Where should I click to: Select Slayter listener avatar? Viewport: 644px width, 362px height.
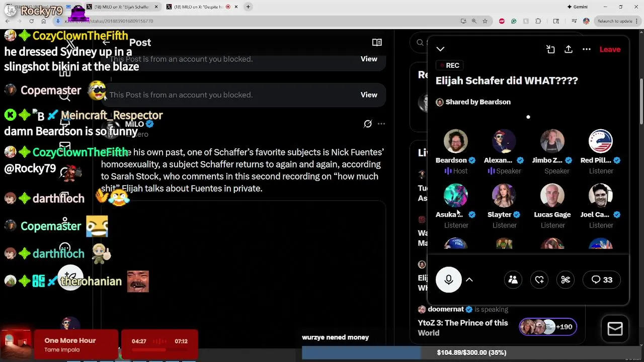pyautogui.click(x=504, y=196)
